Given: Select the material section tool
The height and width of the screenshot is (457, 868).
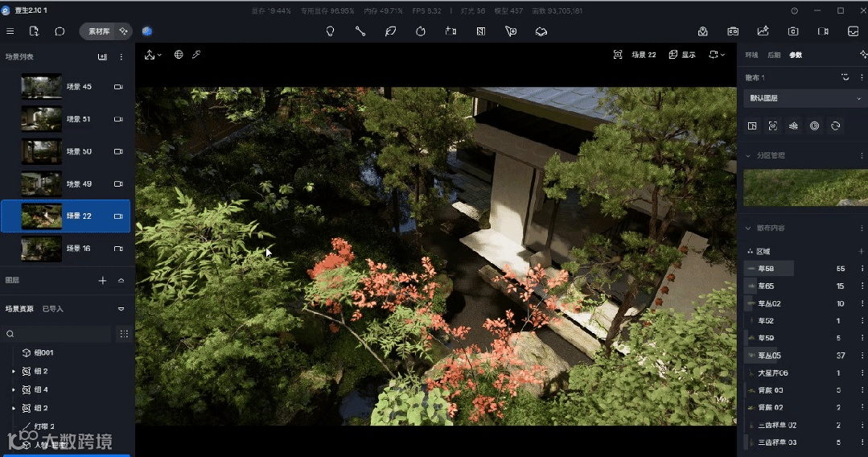Looking at the screenshot, I should 480,31.
